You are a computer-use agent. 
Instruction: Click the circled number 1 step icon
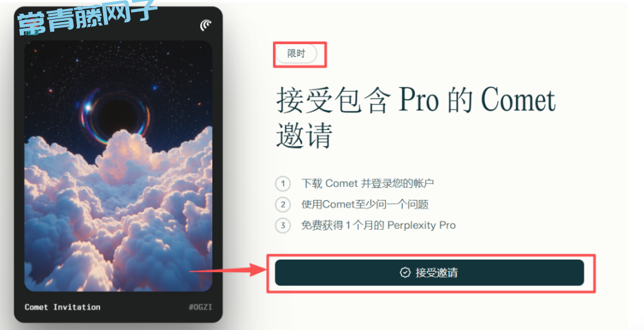click(283, 183)
